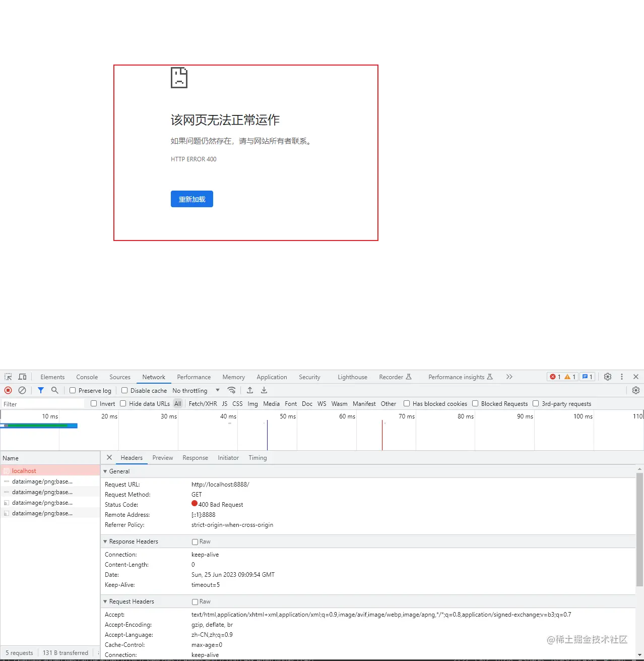Click the Name column header
644x661 pixels.
click(50, 458)
